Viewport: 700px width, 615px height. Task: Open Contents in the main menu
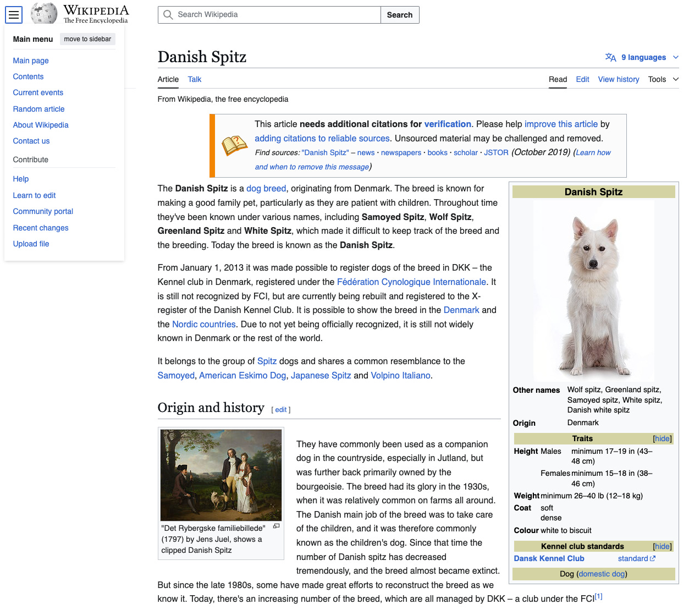click(28, 76)
